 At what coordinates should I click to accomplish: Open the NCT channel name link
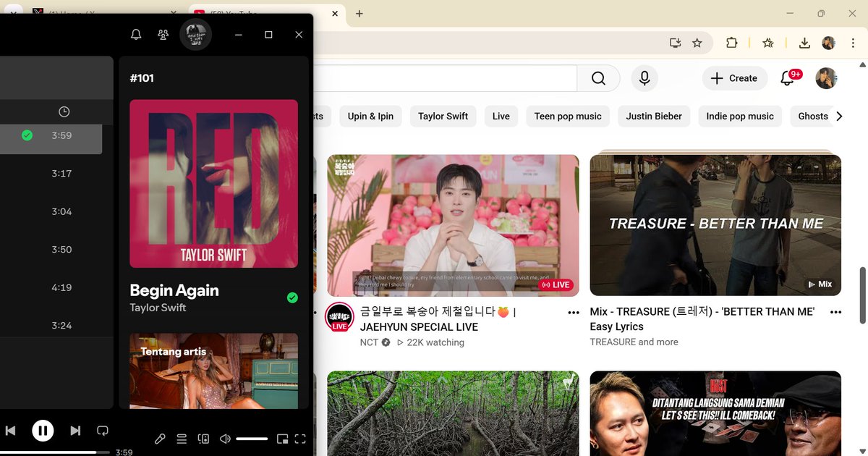369,342
